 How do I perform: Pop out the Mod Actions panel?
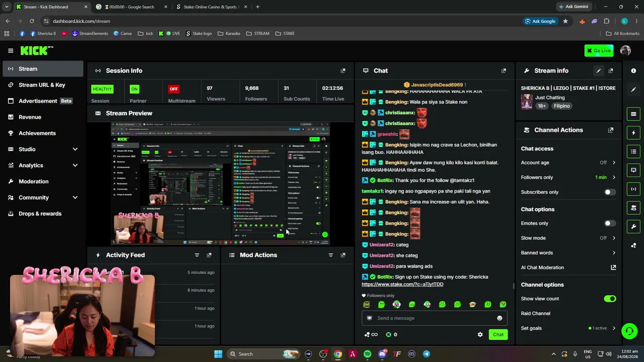343,255
